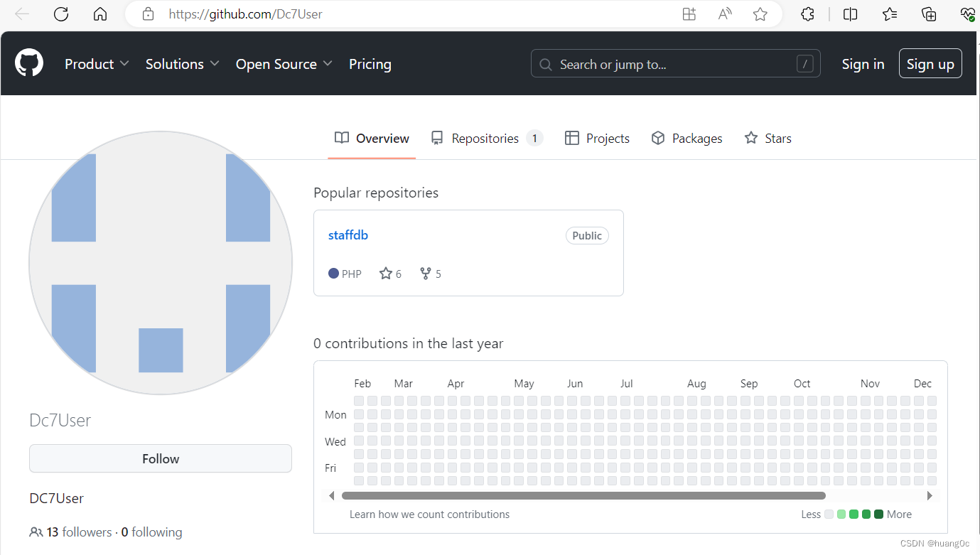
Task: Open the app available icon in address bar
Action: coord(689,14)
